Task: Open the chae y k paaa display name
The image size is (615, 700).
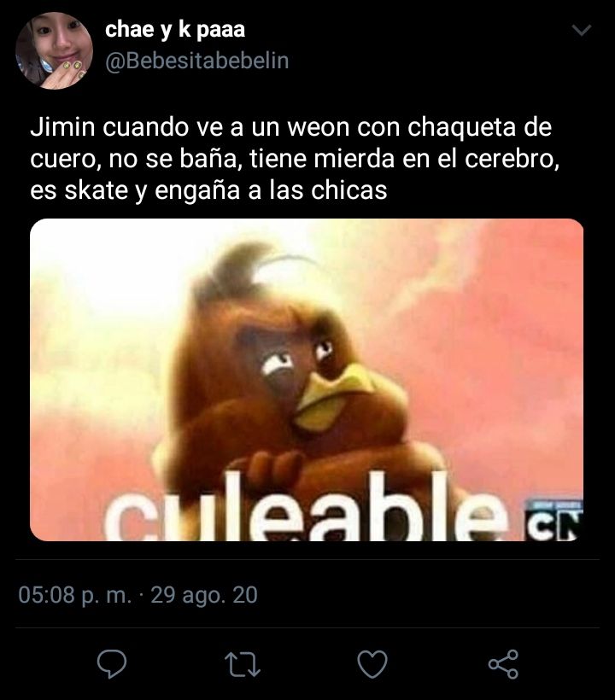Action: tap(175, 30)
